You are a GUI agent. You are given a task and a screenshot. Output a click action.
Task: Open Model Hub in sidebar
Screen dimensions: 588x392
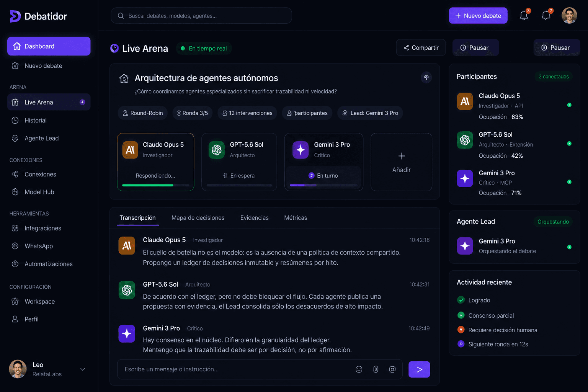click(x=49, y=192)
